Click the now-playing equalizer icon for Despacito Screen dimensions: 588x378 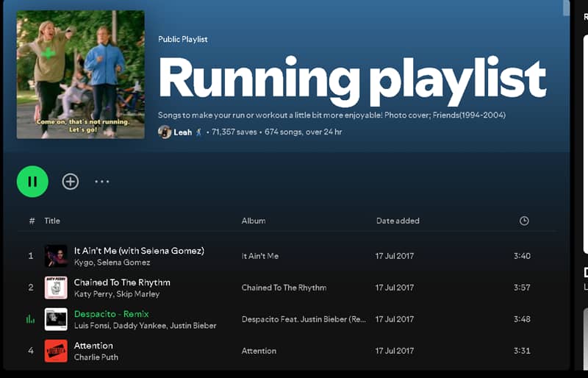pyautogui.click(x=31, y=319)
